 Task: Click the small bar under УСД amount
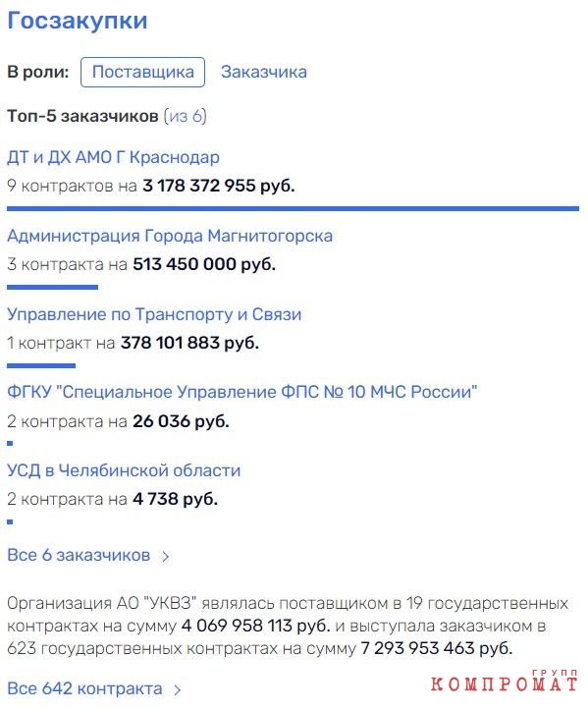pos(10,521)
